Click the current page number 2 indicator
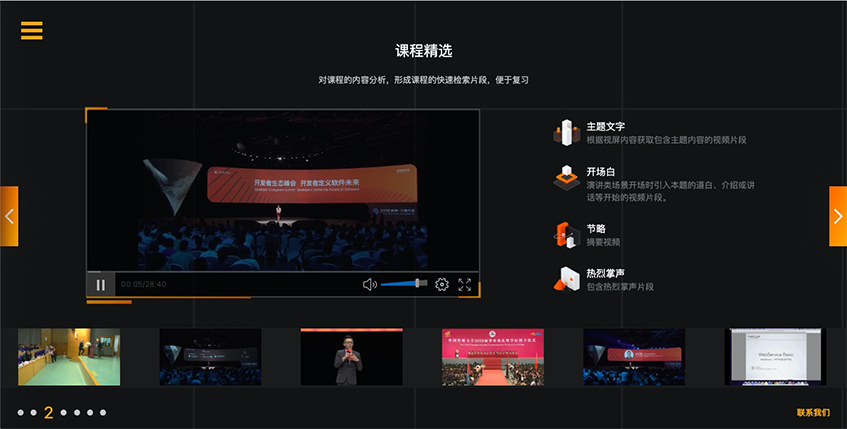The height and width of the screenshot is (429, 847). [x=48, y=412]
